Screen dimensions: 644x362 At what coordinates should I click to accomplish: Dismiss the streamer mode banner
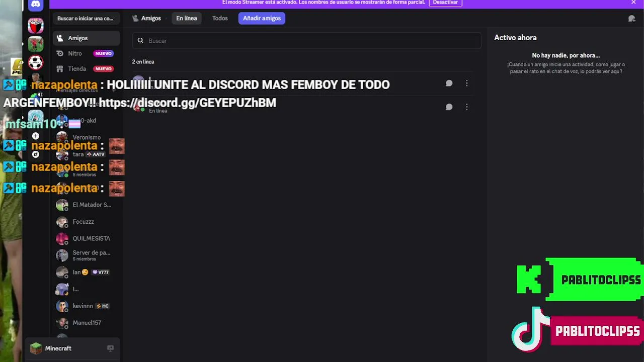[633, 3]
